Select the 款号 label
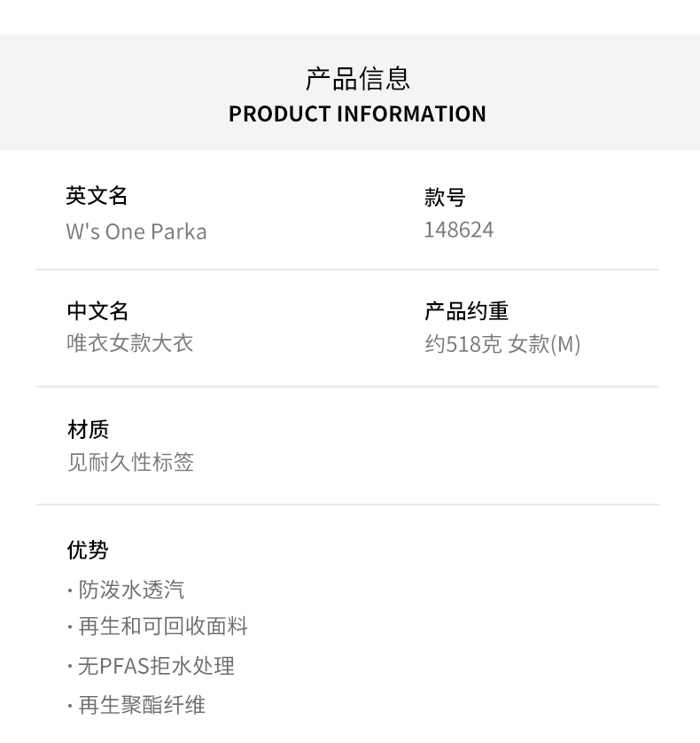Viewport: 700px width, 743px height. 445,197
